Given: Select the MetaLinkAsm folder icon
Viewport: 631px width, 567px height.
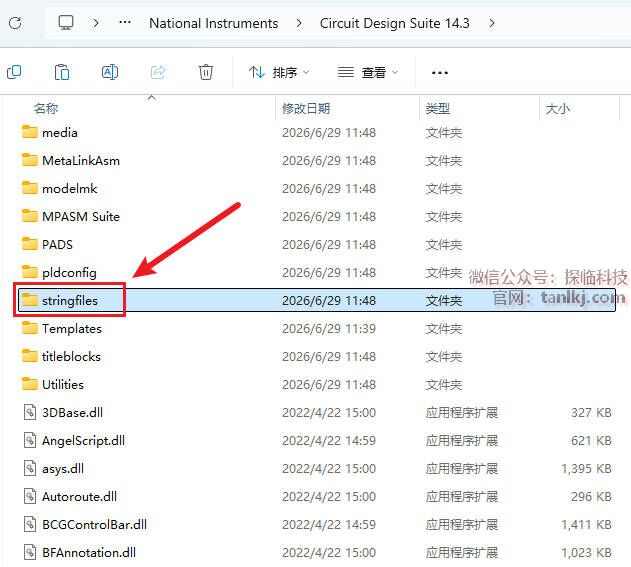Looking at the screenshot, I should click(29, 160).
